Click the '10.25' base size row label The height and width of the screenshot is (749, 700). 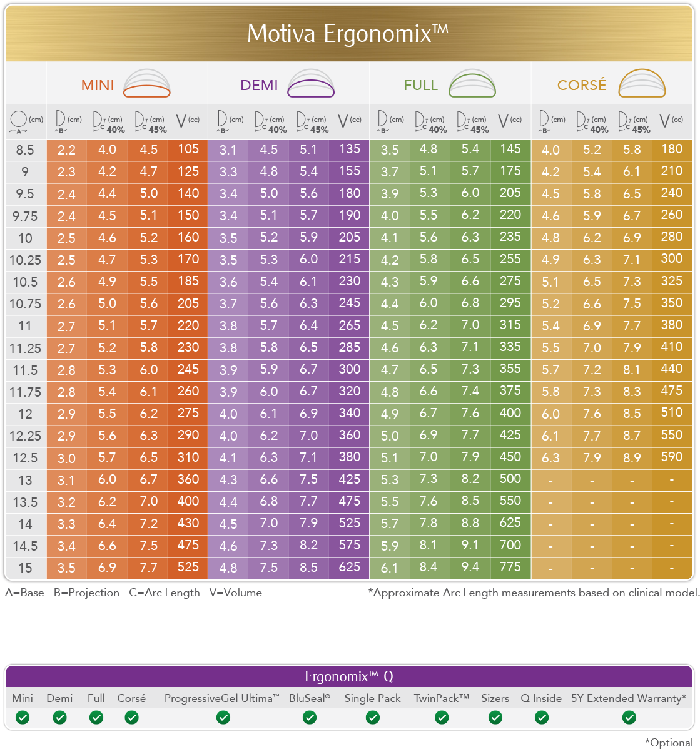[25, 260]
